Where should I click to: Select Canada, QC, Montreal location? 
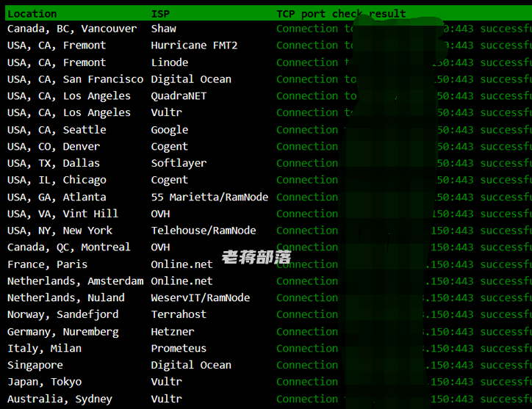tap(69, 247)
